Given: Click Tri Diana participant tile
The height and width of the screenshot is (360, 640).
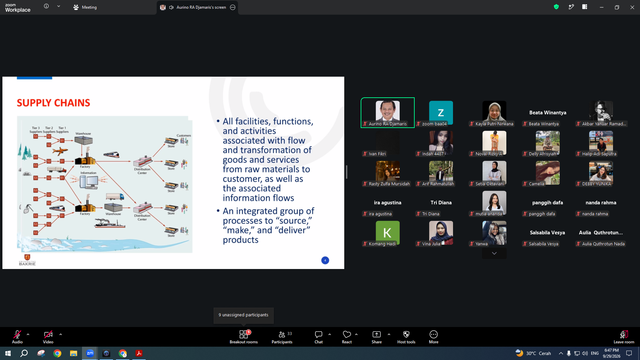Looking at the screenshot, I should tap(441, 203).
